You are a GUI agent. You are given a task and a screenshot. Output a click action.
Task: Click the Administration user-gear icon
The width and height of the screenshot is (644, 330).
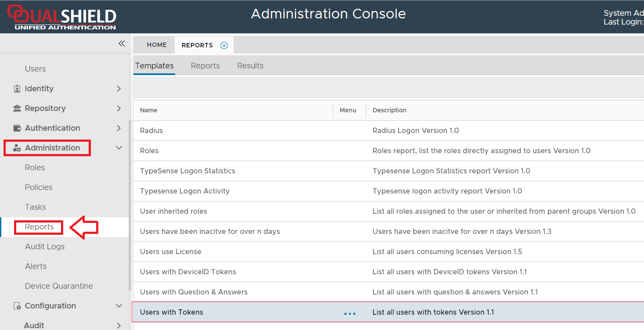[x=17, y=148]
